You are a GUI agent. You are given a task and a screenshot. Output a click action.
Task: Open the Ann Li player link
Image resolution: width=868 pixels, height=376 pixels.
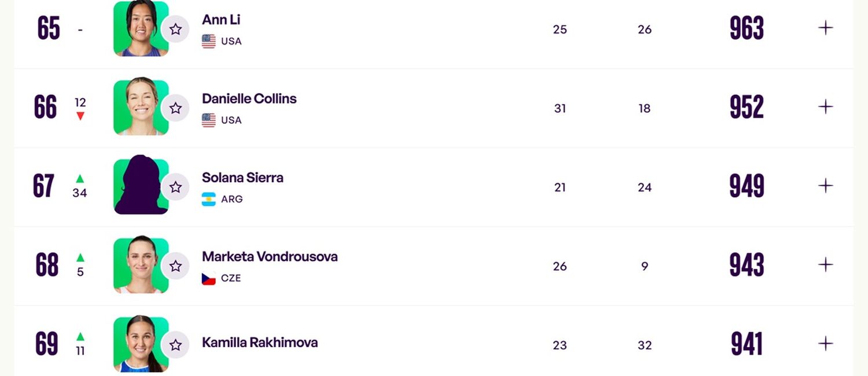(x=221, y=20)
